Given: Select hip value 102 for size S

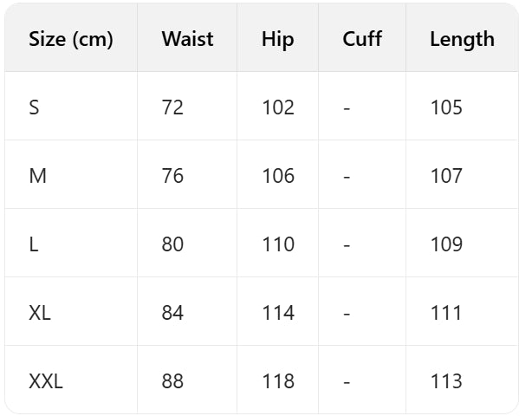Looking at the screenshot, I should tap(278, 107).
